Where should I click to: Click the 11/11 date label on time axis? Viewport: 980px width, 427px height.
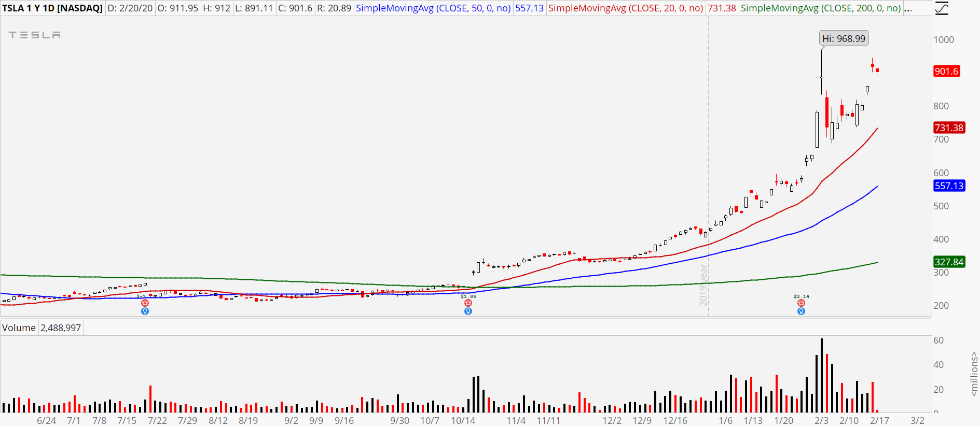pos(549,421)
